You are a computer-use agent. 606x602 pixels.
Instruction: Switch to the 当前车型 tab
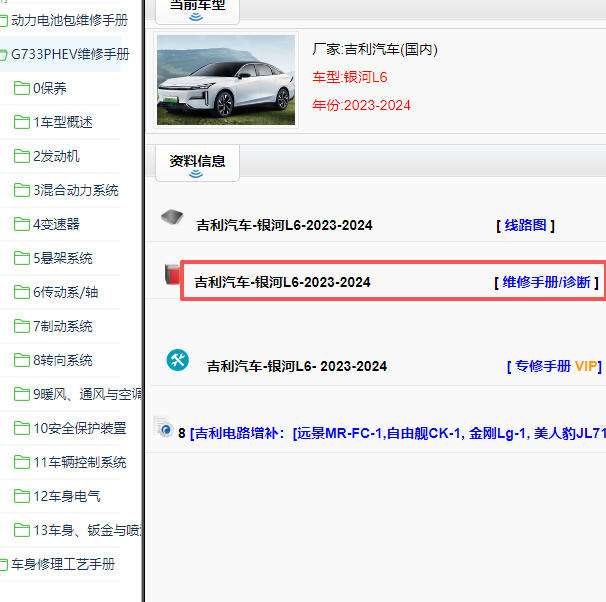tap(197, 10)
